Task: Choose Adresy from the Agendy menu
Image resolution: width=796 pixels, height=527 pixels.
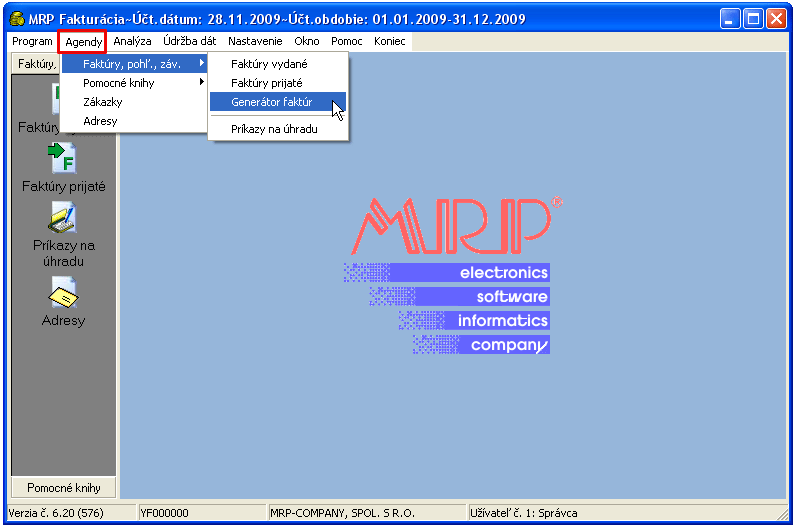Action: coord(134,121)
